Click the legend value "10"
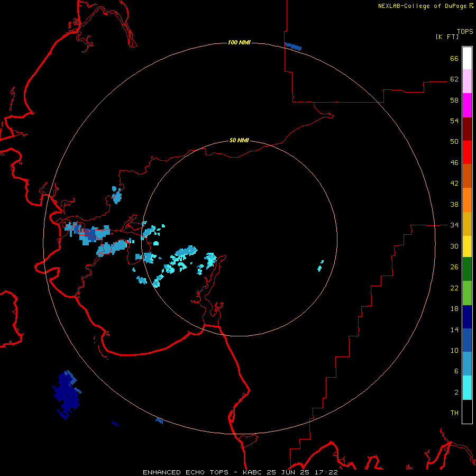The width and height of the screenshot is (476, 476). click(x=454, y=350)
